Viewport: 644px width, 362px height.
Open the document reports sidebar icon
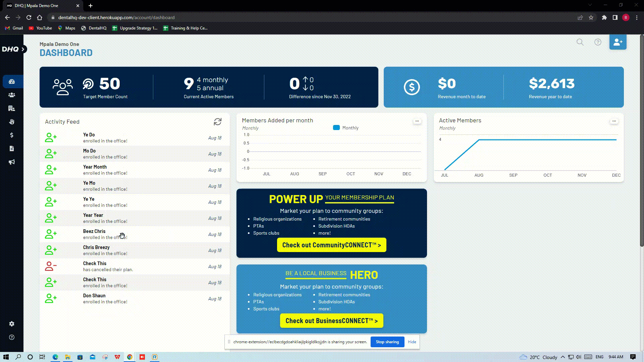[x=12, y=148]
